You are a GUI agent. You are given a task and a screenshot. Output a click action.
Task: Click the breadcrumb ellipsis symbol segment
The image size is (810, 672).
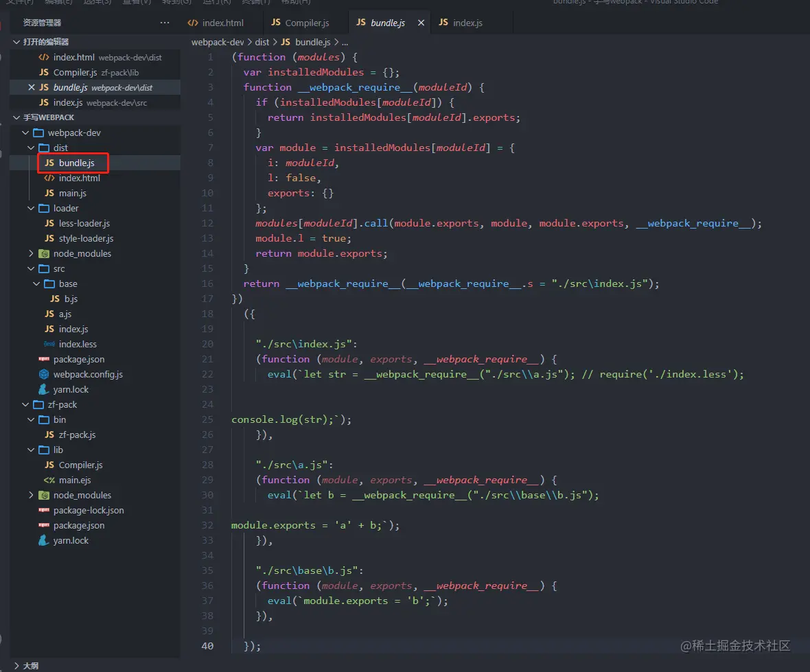345,42
